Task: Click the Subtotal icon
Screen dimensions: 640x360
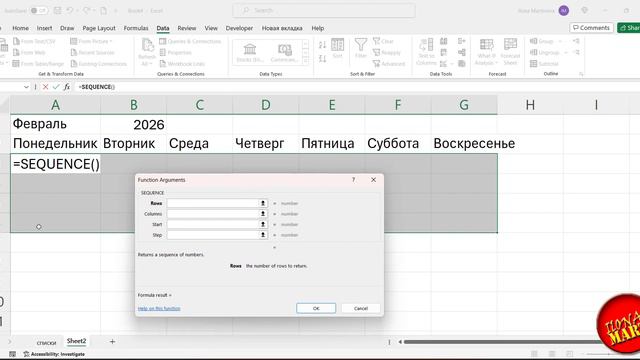Action: point(533,64)
